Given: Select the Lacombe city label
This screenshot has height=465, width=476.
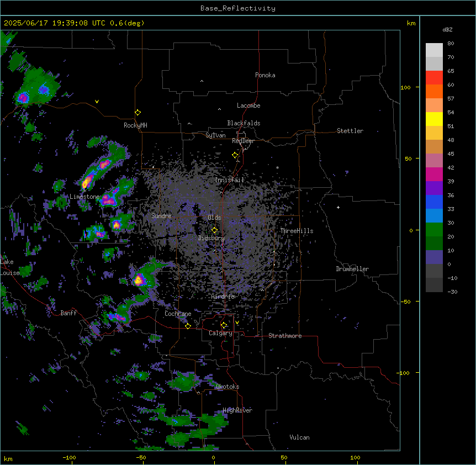Looking at the screenshot, I should 248,105.
